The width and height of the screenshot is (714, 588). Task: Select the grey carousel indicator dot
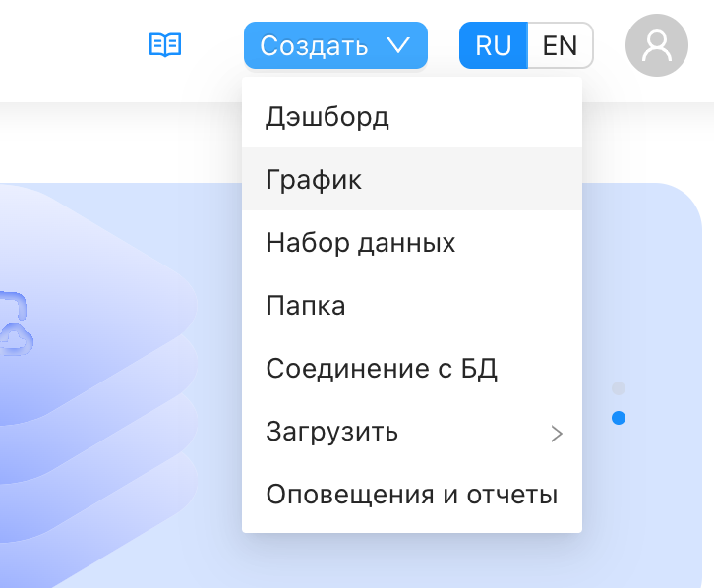click(619, 388)
